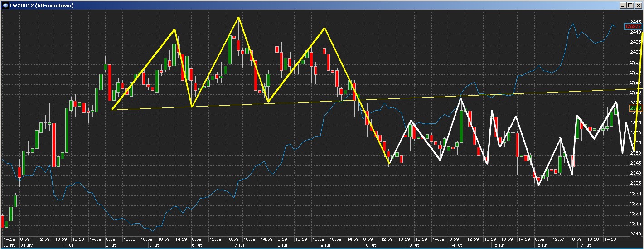This screenshot has height=249, width=644.
Task: Click the FW20H12 (60-minutowo) title text
Action: 42,5
